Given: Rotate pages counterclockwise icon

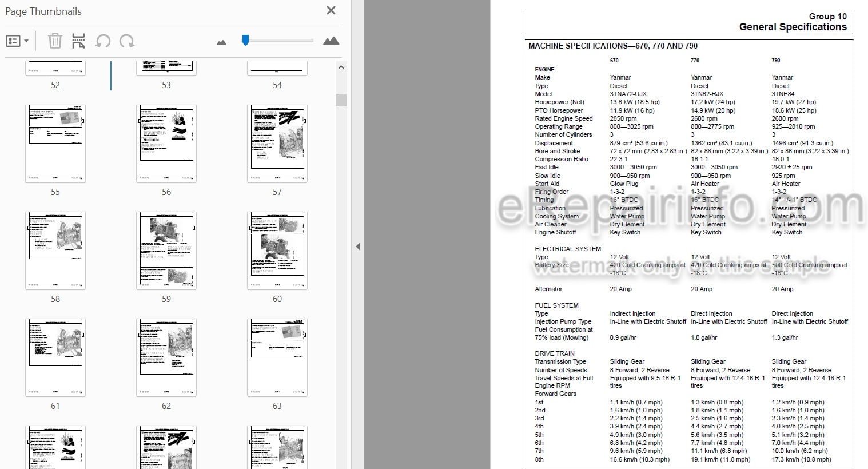Looking at the screenshot, I should (x=103, y=41).
